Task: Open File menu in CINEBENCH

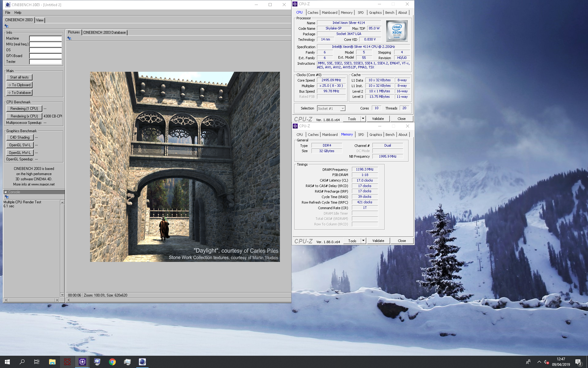Action: click(8, 13)
